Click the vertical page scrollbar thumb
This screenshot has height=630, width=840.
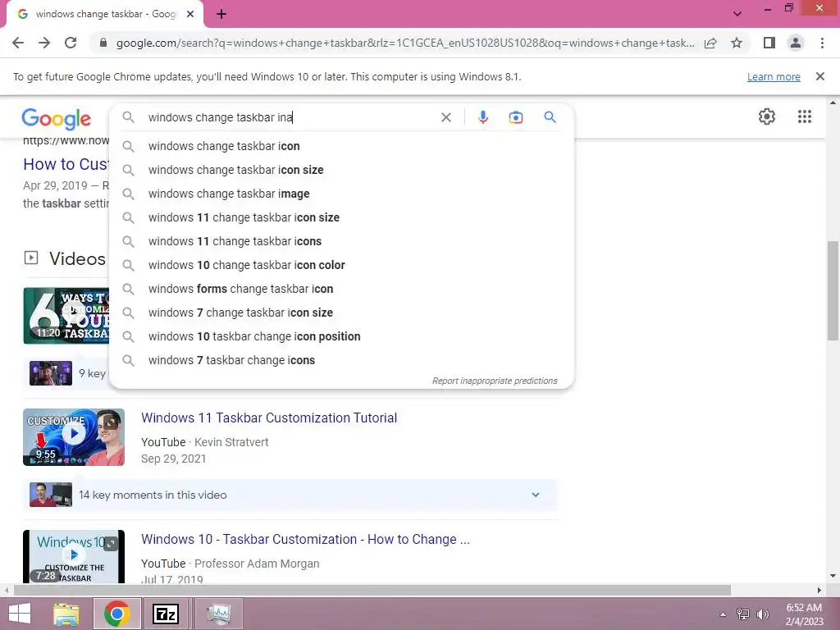click(833, 290)
